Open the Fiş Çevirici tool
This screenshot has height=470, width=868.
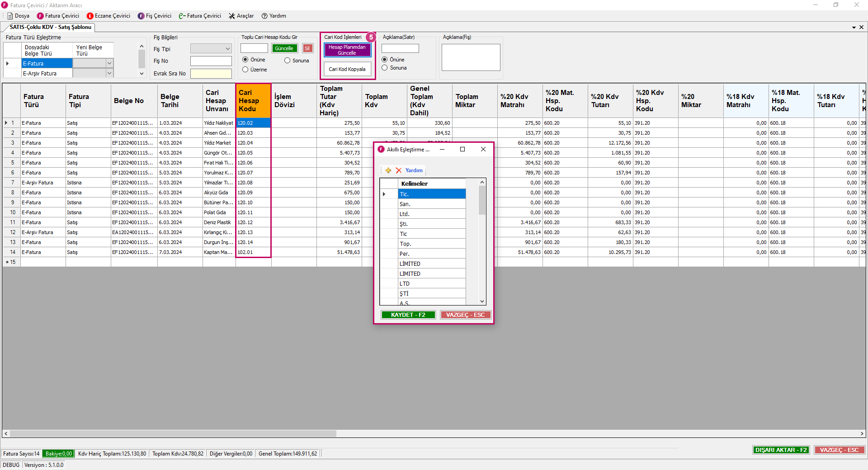point(155,16)
